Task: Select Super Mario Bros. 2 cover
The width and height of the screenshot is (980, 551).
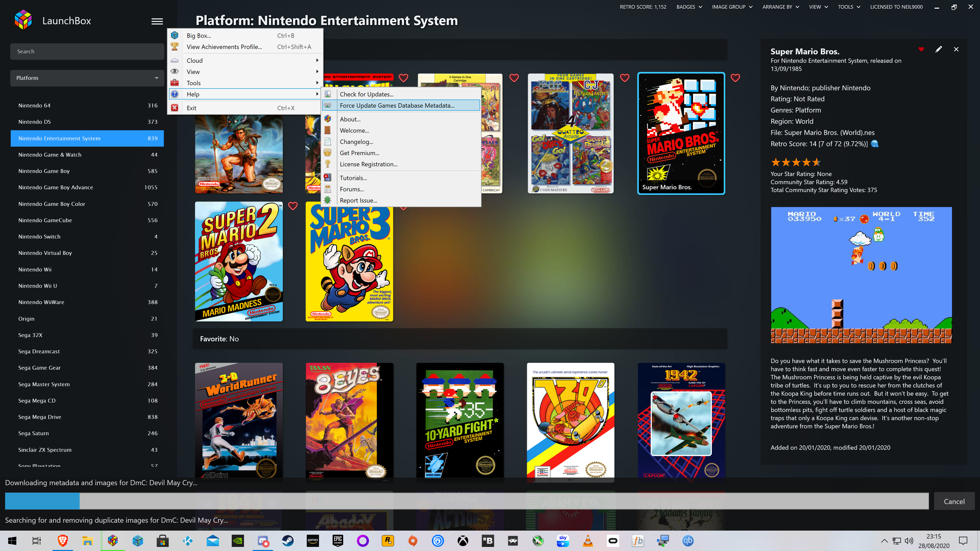Action: tap(239, 262)
